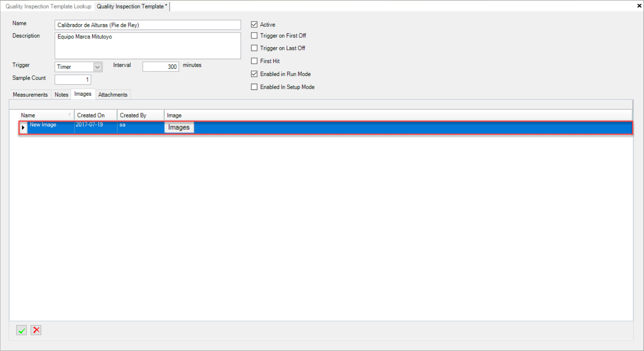Image resolution: width=644 pixels, height=351 pixels.
Task: Check Enabled In Setup Mode
Action: click(254, 87)
